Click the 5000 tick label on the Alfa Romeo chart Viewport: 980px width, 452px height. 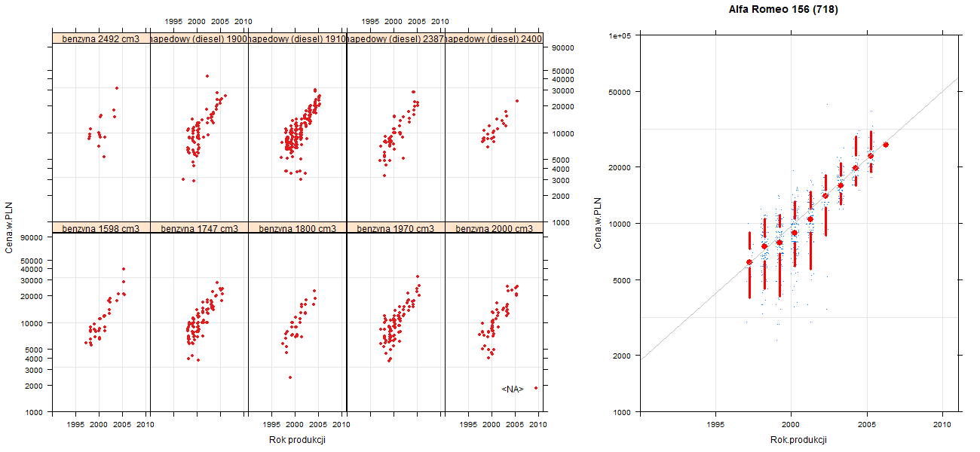pos(623,279)
